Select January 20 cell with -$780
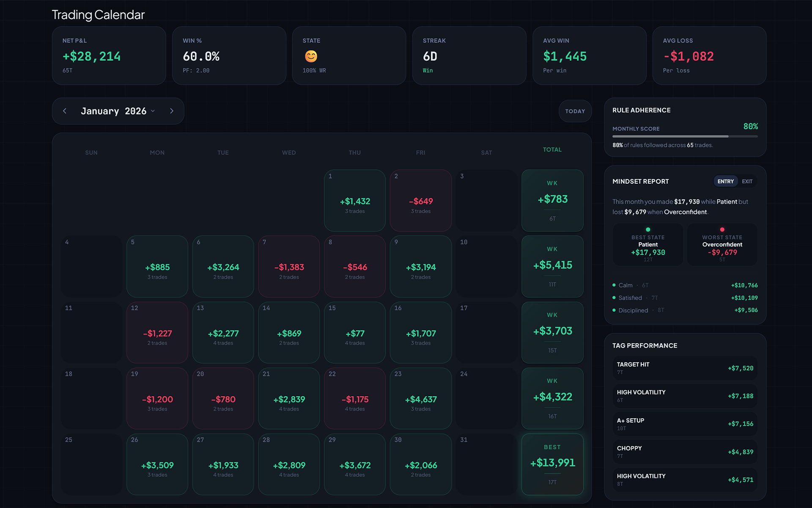 [223, 398]
